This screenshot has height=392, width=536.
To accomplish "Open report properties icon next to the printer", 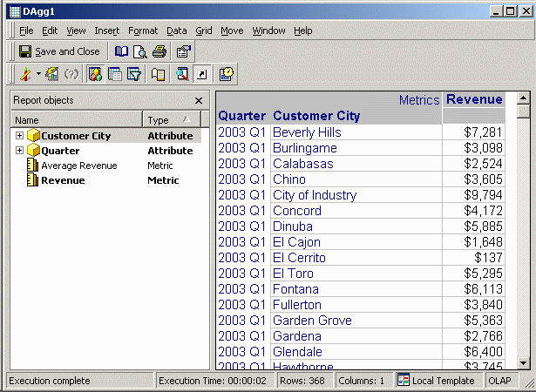I will coord(183,51).
